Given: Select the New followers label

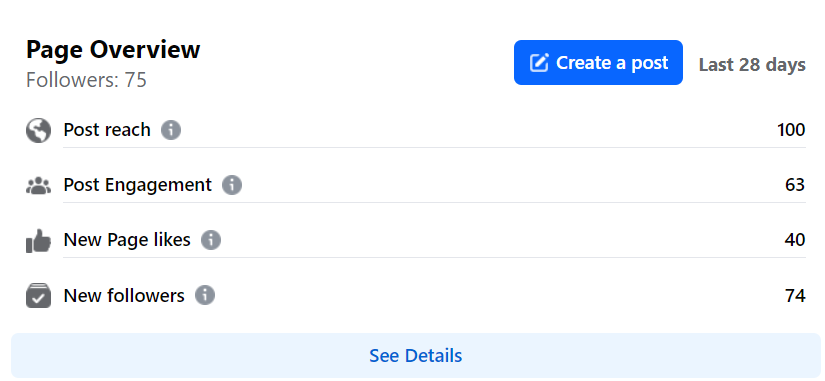Looking at the screenshot, I should 124,296.
